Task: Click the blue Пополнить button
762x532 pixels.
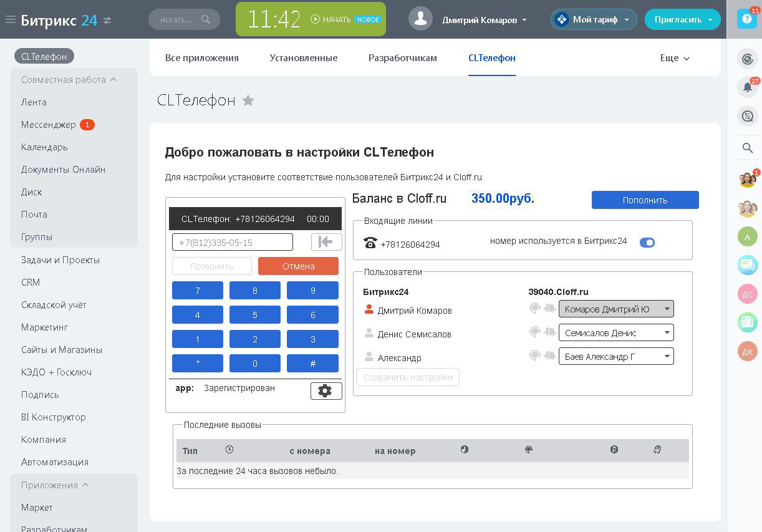Action: [x=645, y=200]
